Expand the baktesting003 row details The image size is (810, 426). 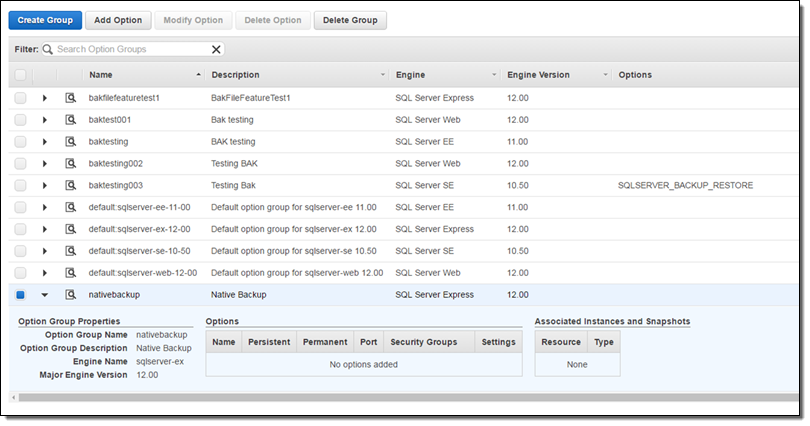45,185
